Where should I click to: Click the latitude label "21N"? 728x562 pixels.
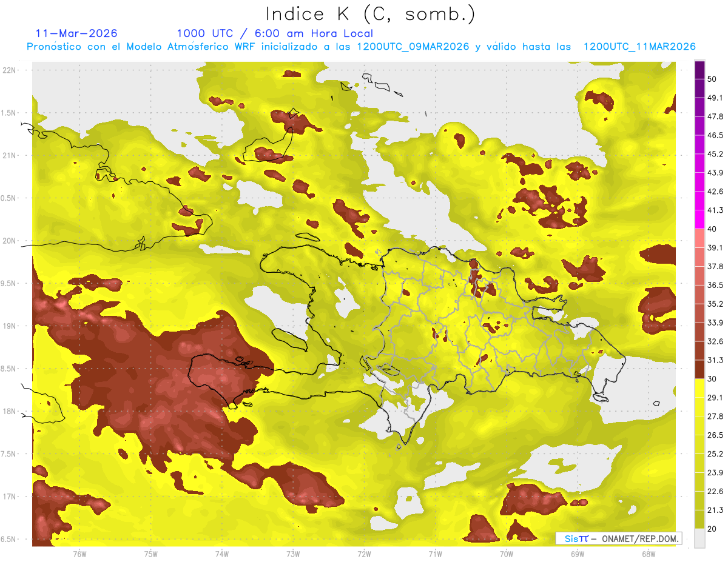click(10, 155)
